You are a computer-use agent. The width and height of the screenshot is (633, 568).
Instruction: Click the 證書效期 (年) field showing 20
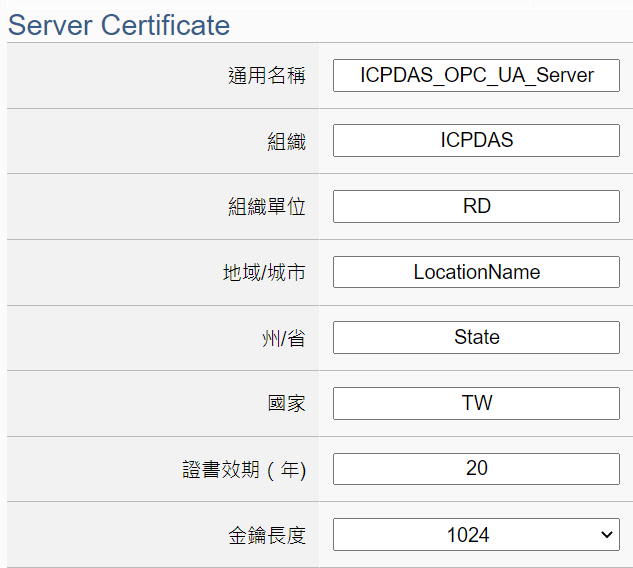(x=476, y=469)
